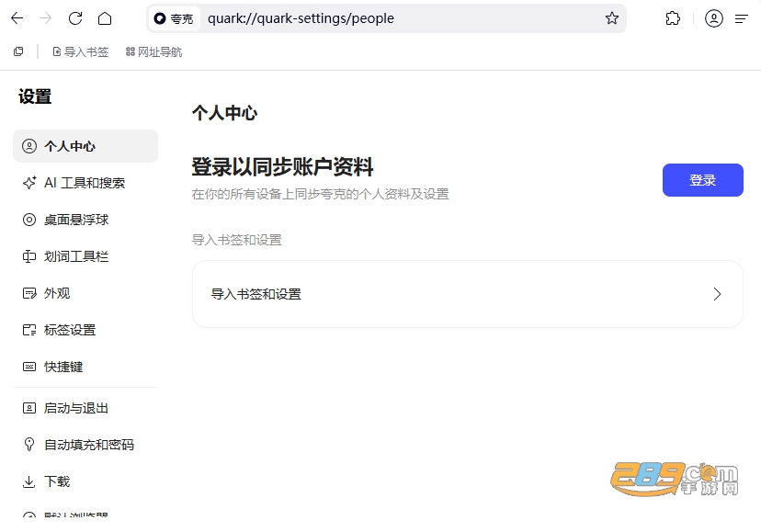Open 启动与退出 settings section
The image size is (761, 532).
tap(85, 408)
